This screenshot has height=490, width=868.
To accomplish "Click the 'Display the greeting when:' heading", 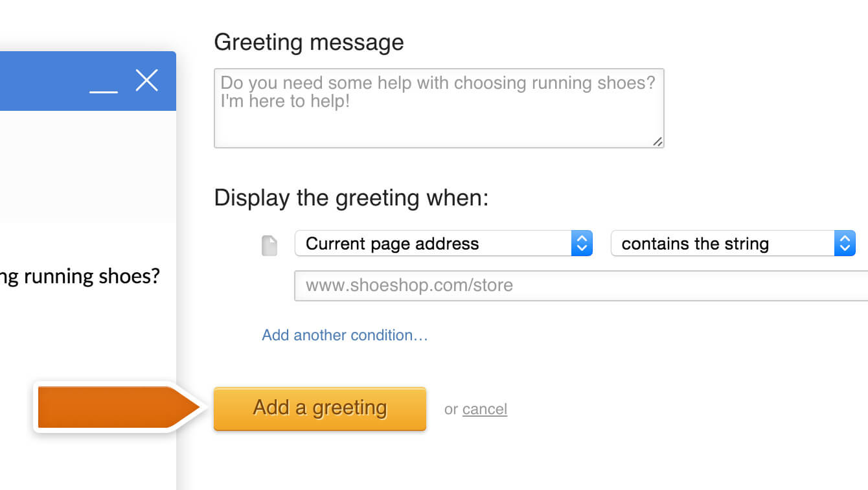I will coord(351,197).
